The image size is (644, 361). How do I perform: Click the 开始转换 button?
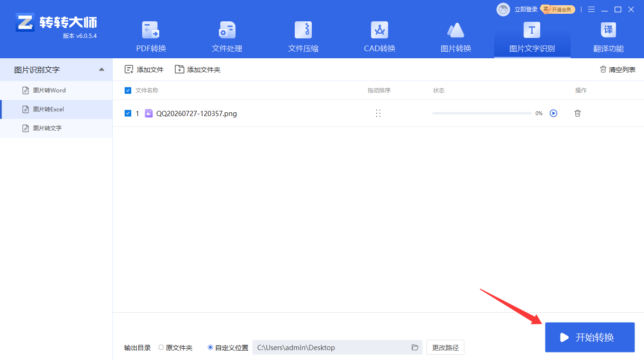click(x=590, y=337)
